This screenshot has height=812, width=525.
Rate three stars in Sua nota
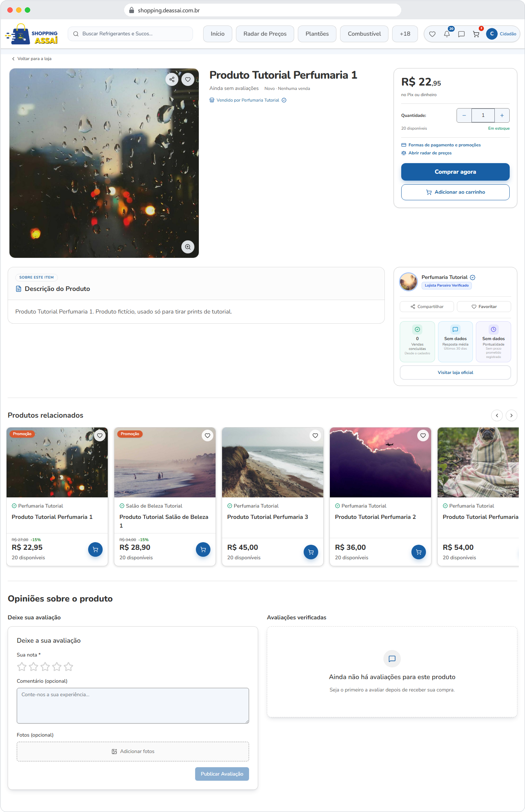click(45, 667)
